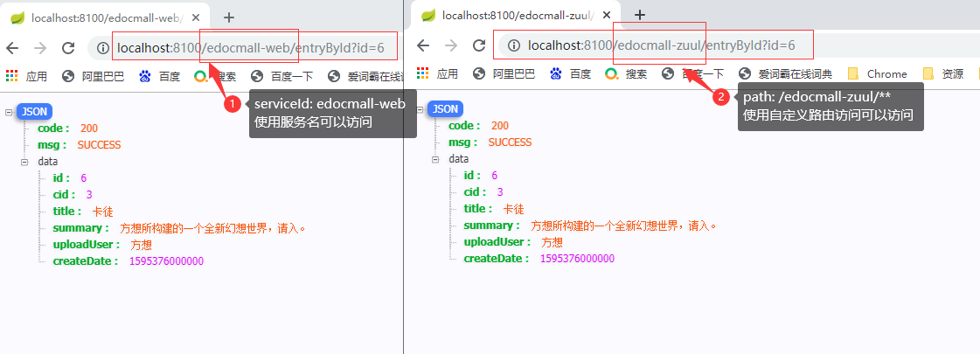980x354 pixels.
Task: Go forward in right browser window
Action: (451, 45)
